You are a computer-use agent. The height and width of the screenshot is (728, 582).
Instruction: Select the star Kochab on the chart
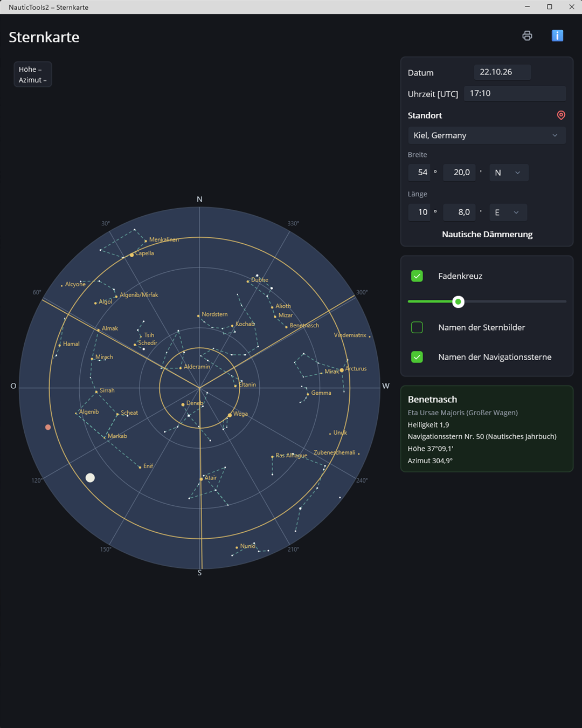click(x=232, y=326)
